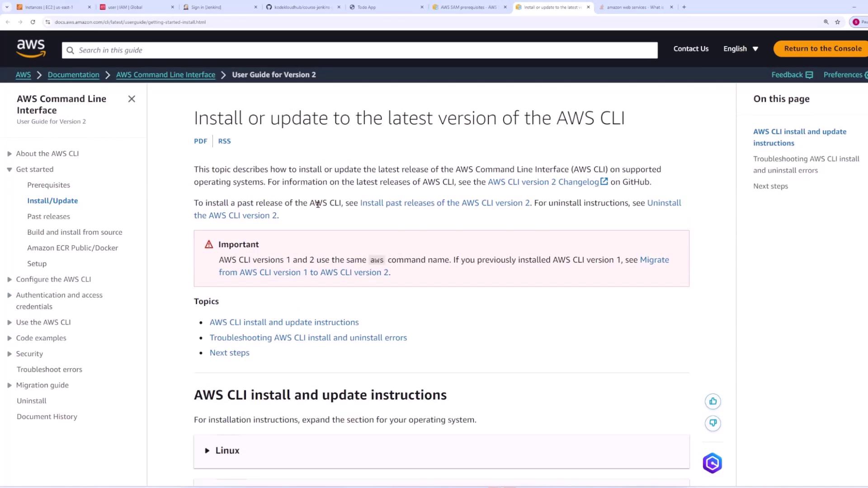868x488 pixels.
Task: Click the thumbs up feedback icon
Action: [x=713, y=401]
